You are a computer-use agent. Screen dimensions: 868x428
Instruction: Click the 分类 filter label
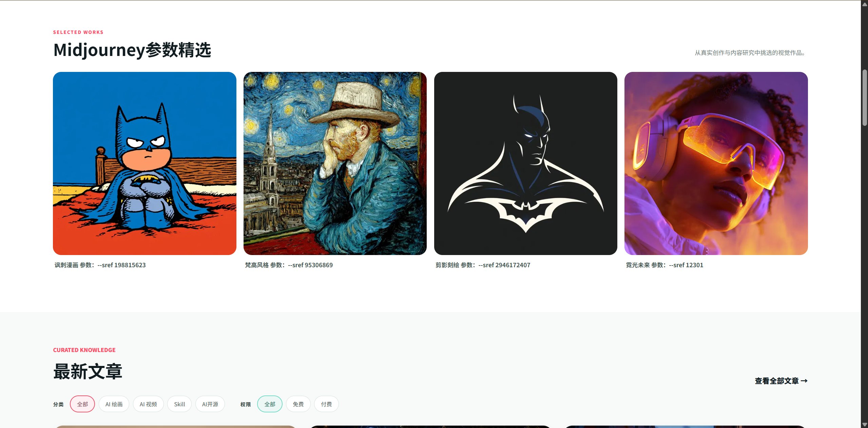(58, 404)
